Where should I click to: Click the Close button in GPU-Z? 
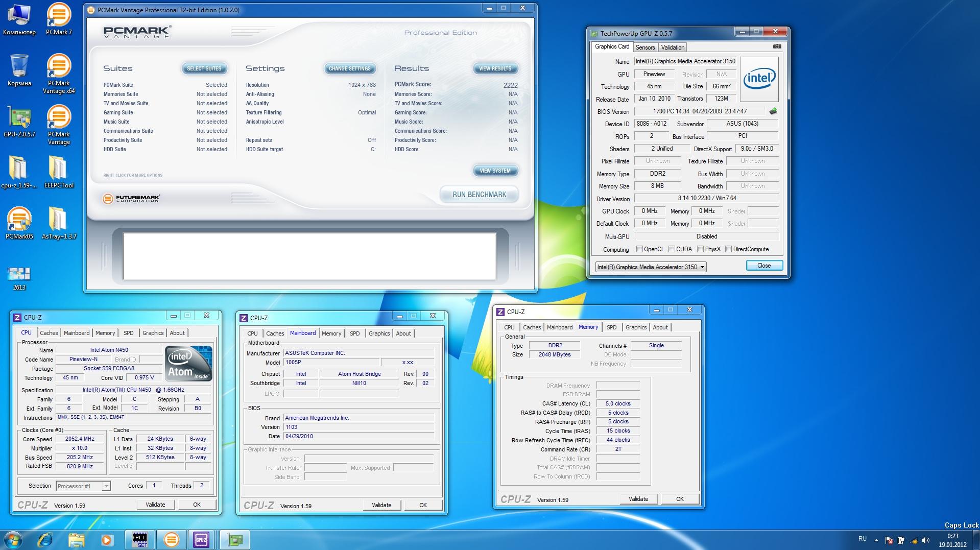point(764,266)
